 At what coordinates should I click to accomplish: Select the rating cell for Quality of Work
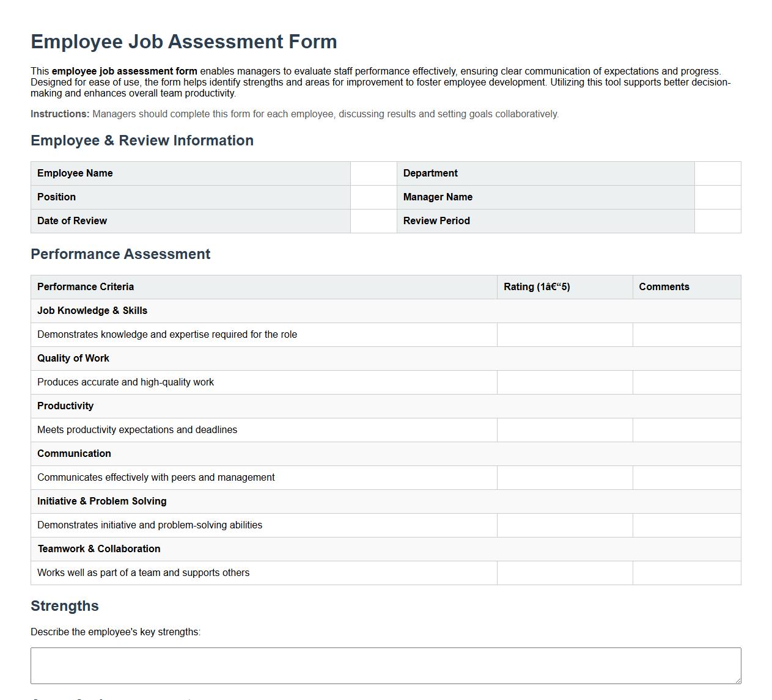(564, 382)
